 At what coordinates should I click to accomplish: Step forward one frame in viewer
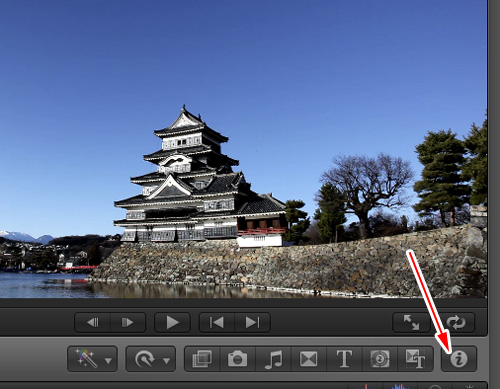coord(128,322)
